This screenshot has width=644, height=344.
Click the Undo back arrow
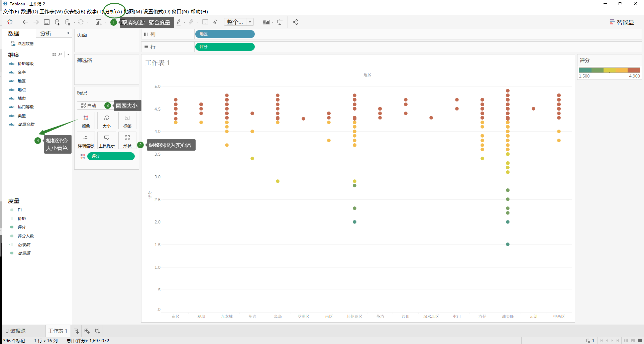(25, 22)
